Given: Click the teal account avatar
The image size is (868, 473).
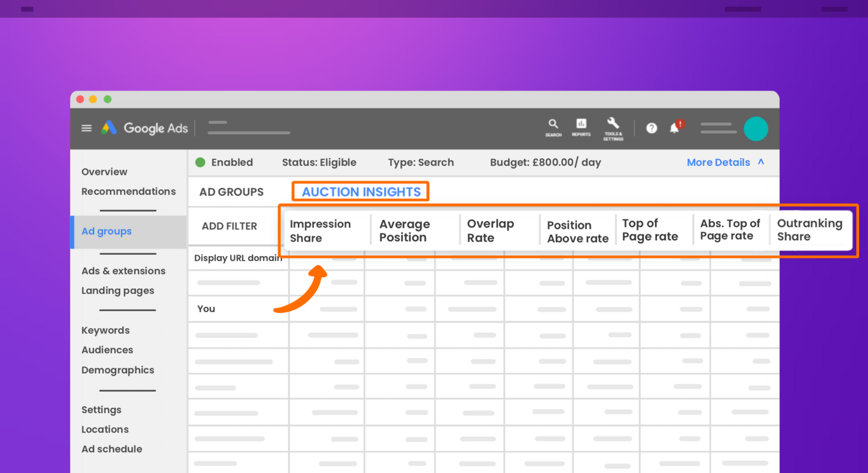Looking at the screenshot, I should pos(756,128).
